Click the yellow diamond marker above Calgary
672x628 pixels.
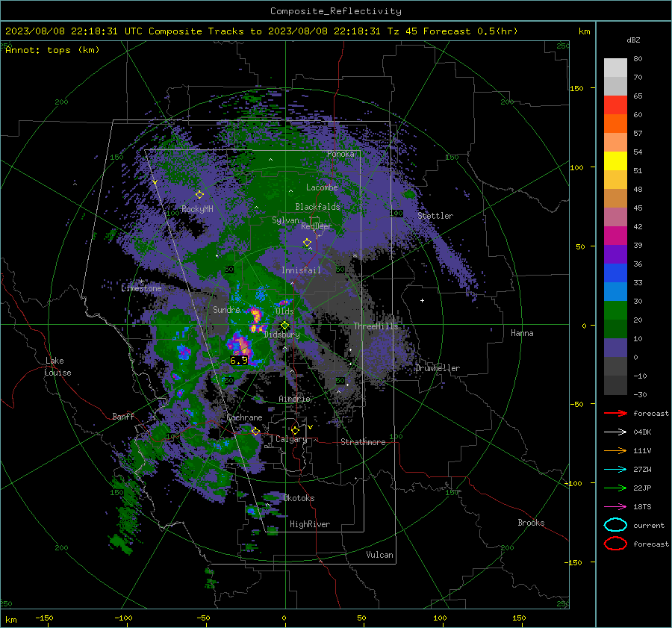click(x=295, y=430)
